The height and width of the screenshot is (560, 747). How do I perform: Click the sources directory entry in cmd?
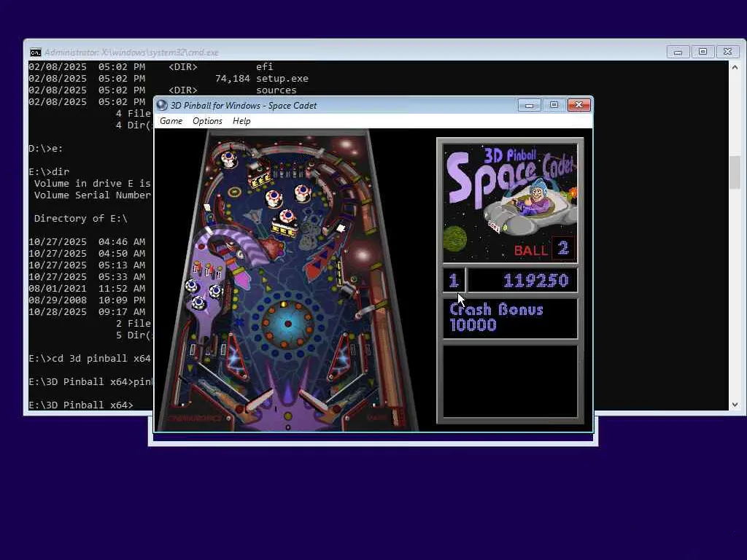(276, 90)
